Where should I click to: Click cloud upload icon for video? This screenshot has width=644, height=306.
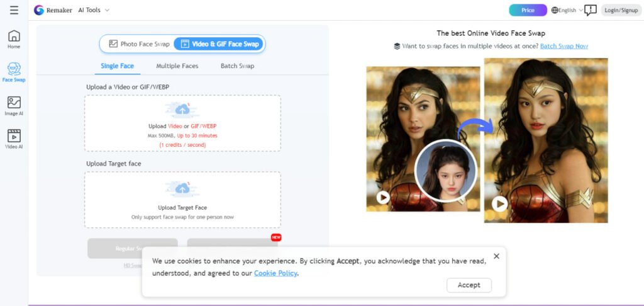[182, 110]
